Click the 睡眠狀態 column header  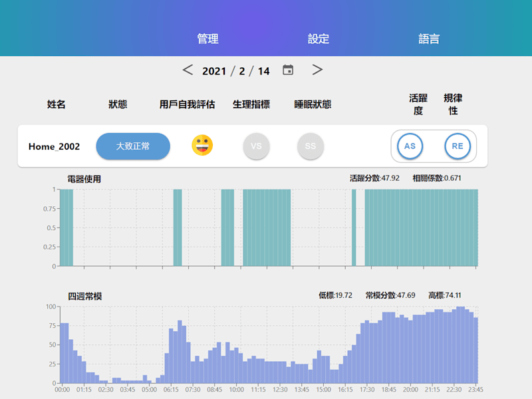(313, 104)
